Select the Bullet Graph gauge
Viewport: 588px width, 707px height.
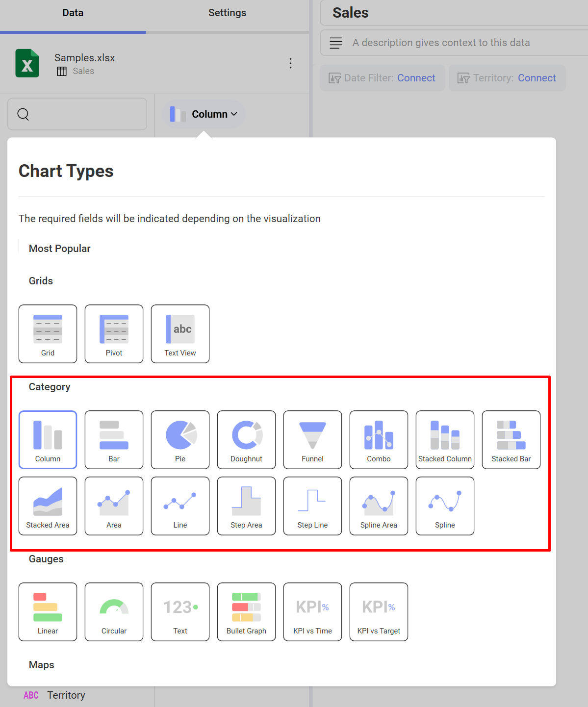[x=246, y=612]
